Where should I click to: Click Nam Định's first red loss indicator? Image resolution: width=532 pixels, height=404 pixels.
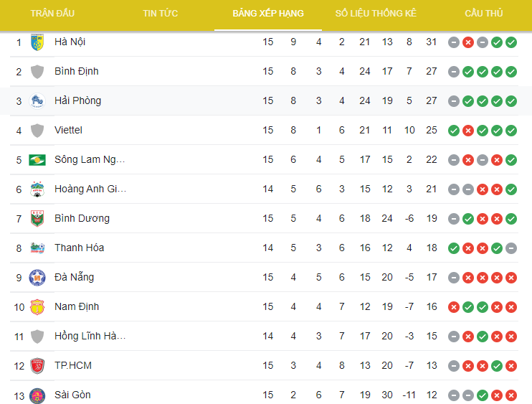[454, 307]
